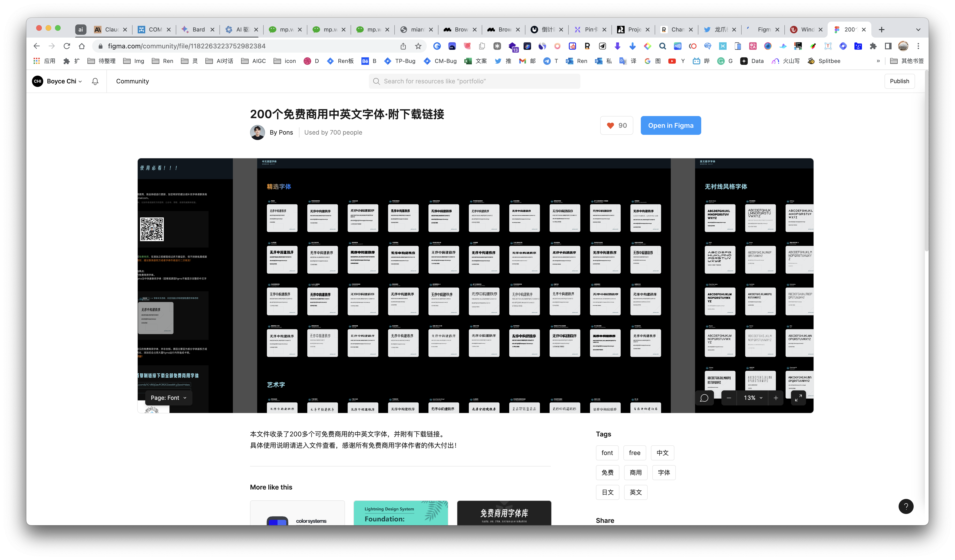The height and width of the screenshot is (560, 955).
Task: Zoom in with the plus icon
Action: pyautogui.click(x=775, y=398)
